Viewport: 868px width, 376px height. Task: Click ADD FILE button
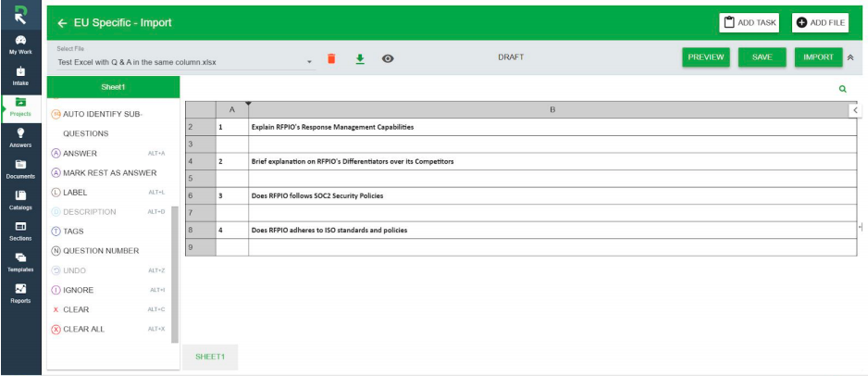821,23
